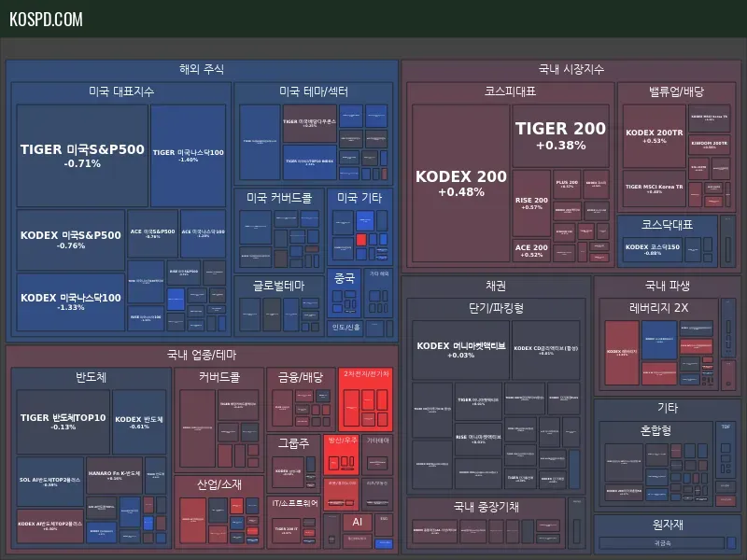The height and width of the screenshot is (560, 747).
Task: Select the TIGER 미국나스닥100 -1.40% tile
Action: [189, 155]
